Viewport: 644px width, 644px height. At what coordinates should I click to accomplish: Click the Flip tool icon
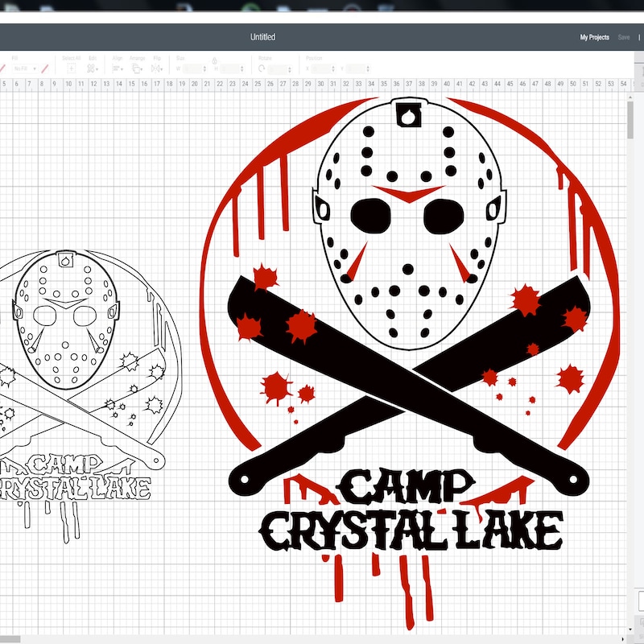(156, 67)
